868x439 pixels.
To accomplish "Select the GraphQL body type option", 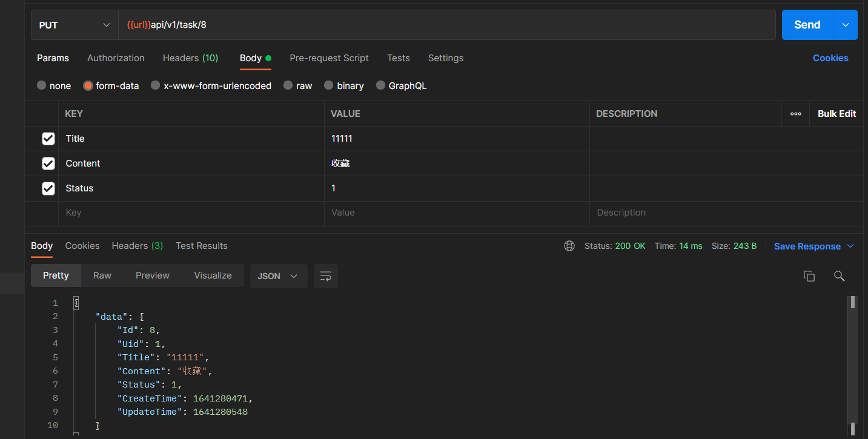I will (381, 85).
